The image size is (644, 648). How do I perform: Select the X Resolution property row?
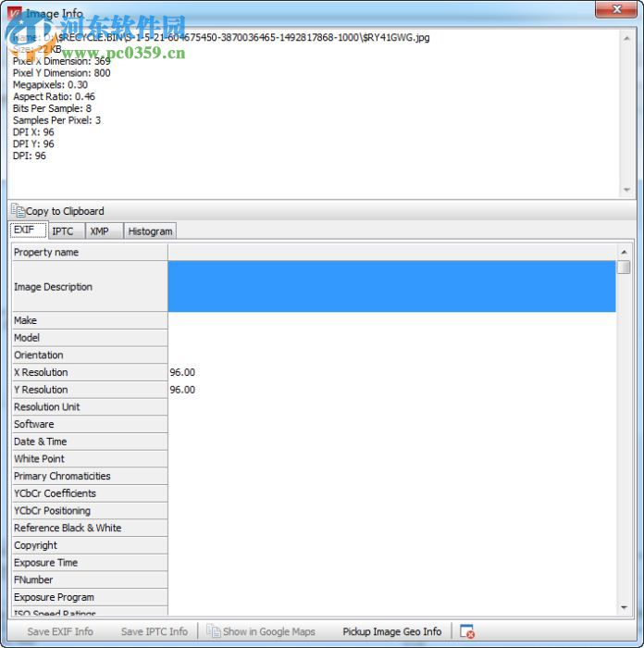pos(90,372)
